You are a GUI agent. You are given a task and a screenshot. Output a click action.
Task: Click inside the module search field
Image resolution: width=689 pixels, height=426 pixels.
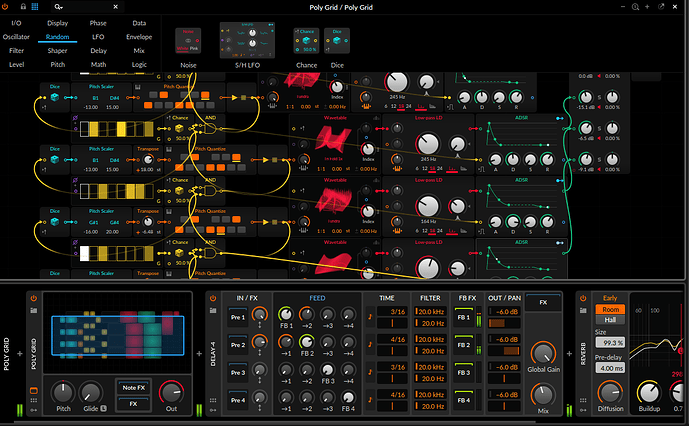[x=88, y=7]
